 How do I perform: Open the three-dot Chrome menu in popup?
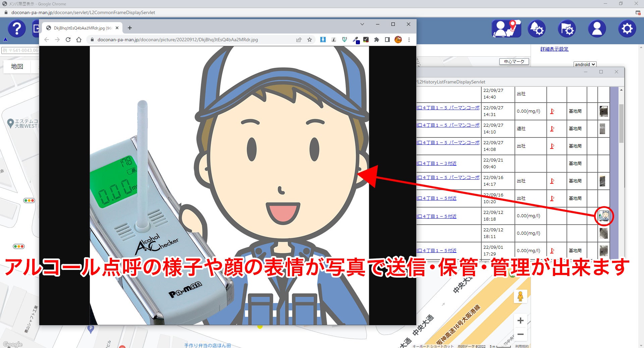coord(409,40)
